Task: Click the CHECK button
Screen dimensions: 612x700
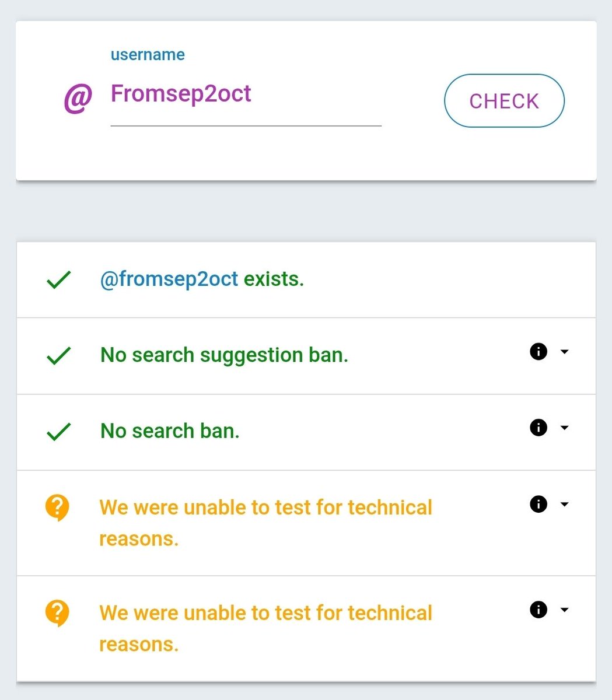Action: click(504, 101)
